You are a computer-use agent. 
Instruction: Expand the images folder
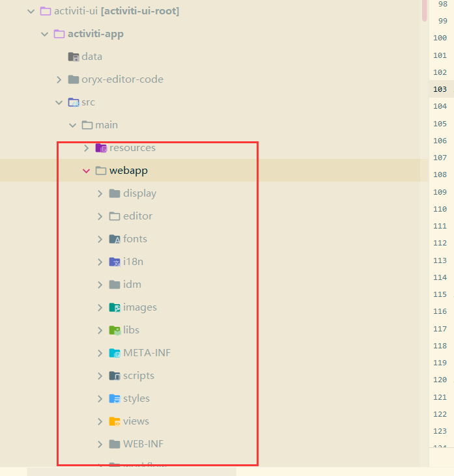point(100,307)
